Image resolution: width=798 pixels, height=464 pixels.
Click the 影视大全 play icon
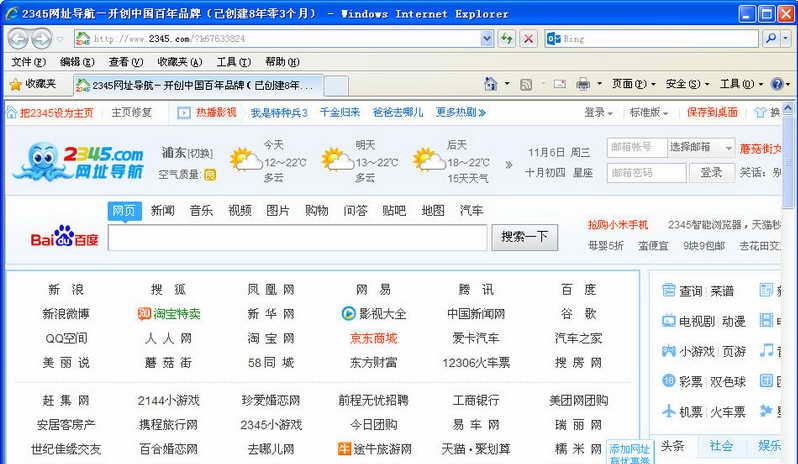(348, 313)
